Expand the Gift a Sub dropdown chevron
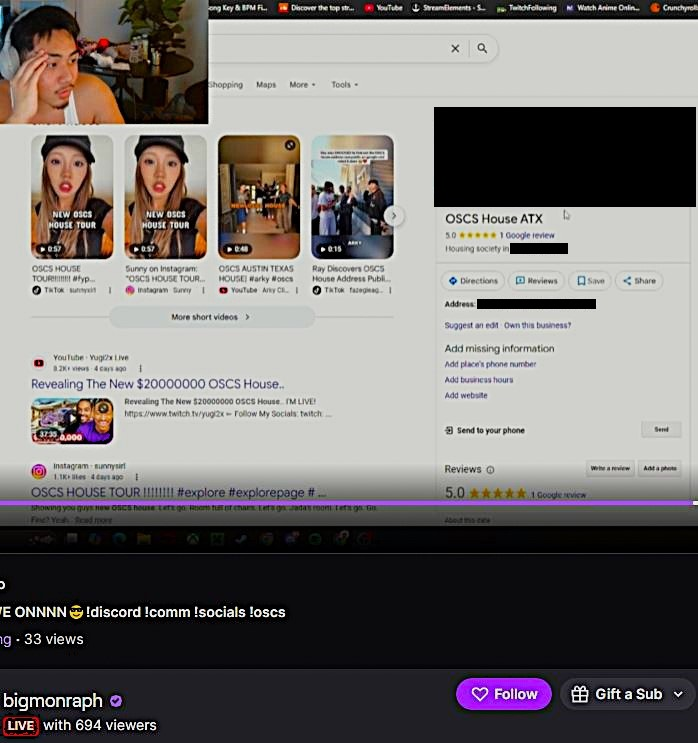The width and height of the screenshot is (698, 743). (x=679, y=694)
